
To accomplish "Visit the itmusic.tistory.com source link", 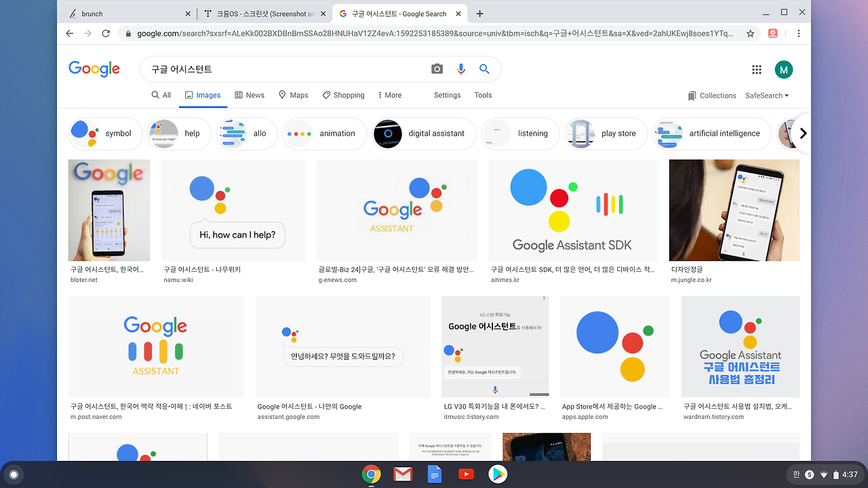I will click(471, 417).
